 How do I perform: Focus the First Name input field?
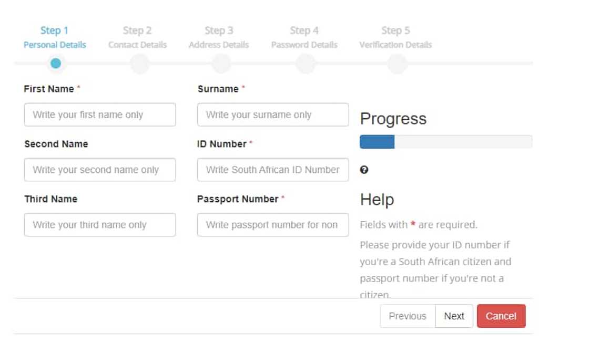pyautogui.click(x=100, y=115)
